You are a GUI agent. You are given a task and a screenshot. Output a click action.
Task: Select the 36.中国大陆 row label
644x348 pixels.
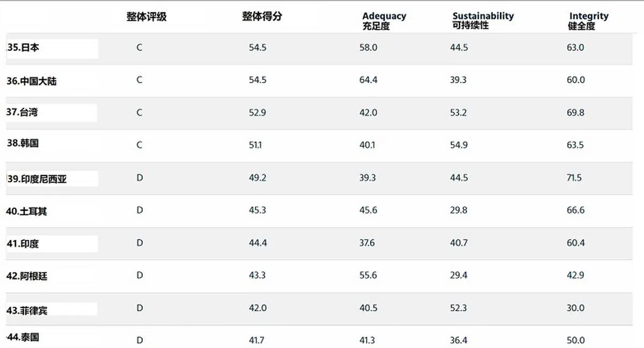[32, 81]
